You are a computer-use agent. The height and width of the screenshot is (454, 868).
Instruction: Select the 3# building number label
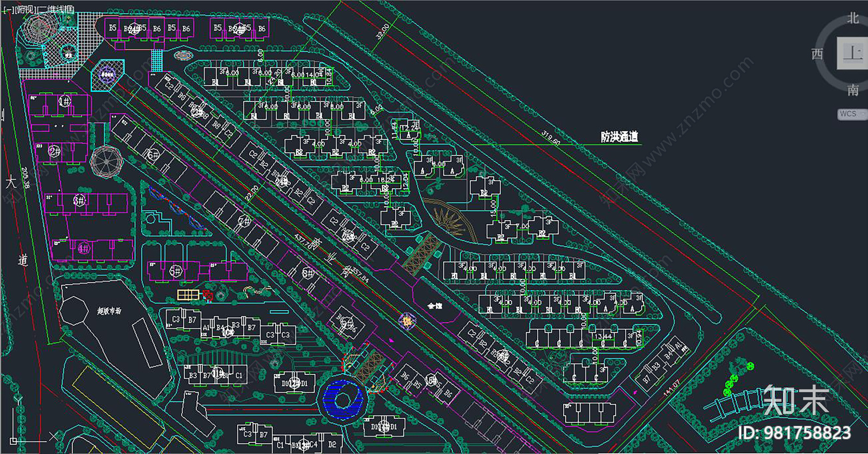point(79,201)
